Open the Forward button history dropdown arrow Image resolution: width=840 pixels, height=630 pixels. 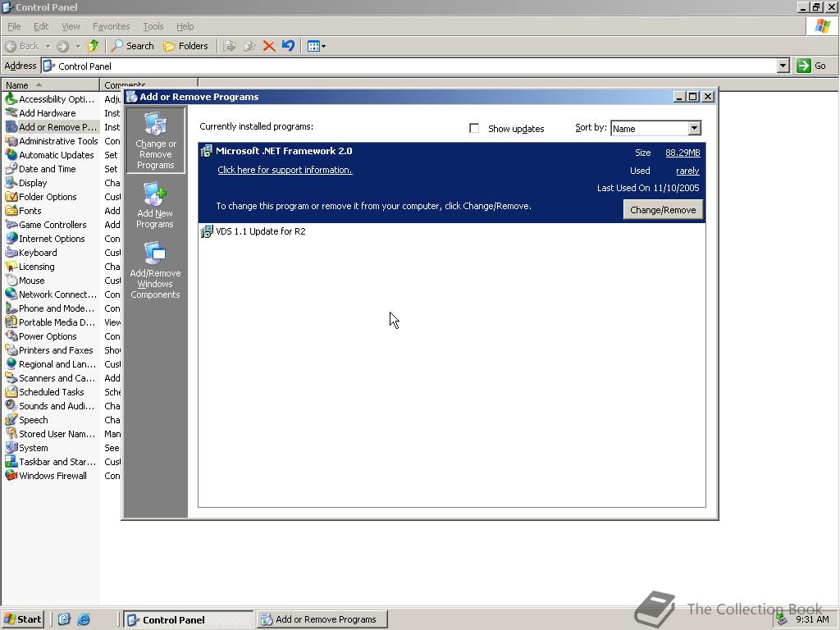[x=78, y=46]
